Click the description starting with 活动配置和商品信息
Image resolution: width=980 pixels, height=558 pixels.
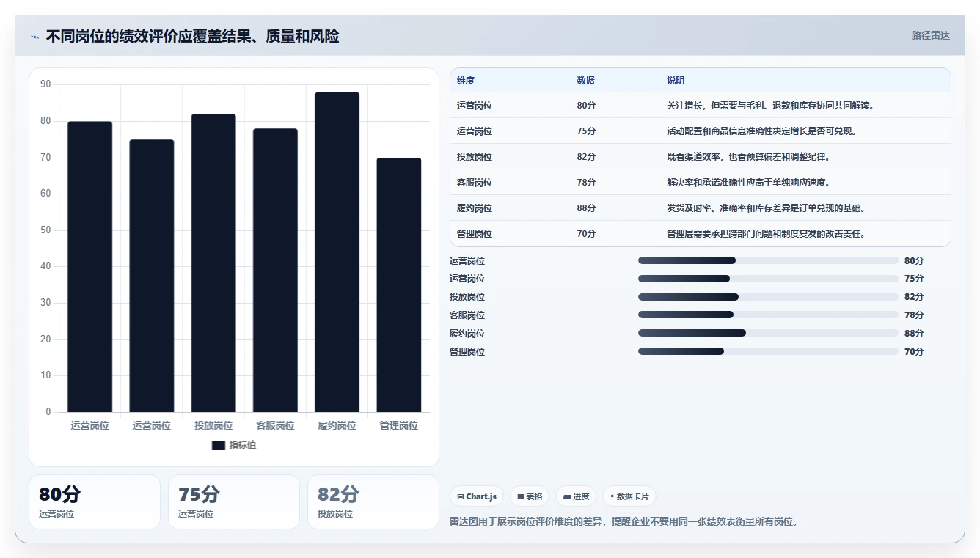click(x=761, y=131)
